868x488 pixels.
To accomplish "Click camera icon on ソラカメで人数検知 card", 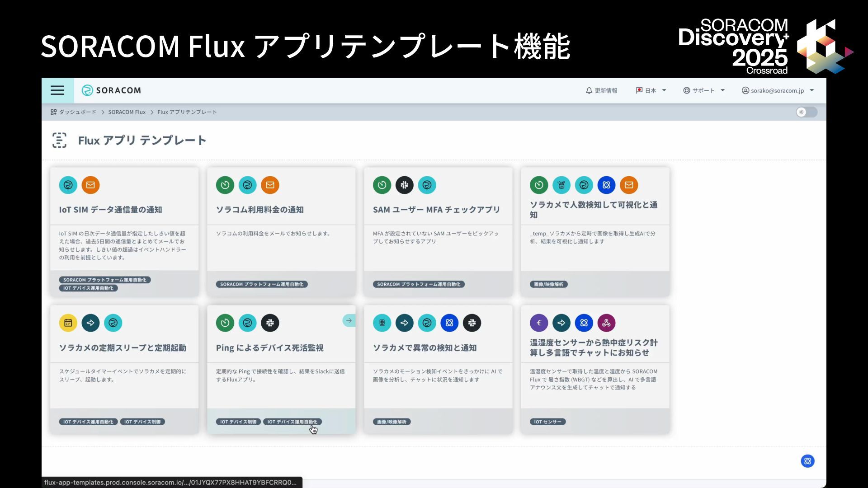I will click(561, 185).
